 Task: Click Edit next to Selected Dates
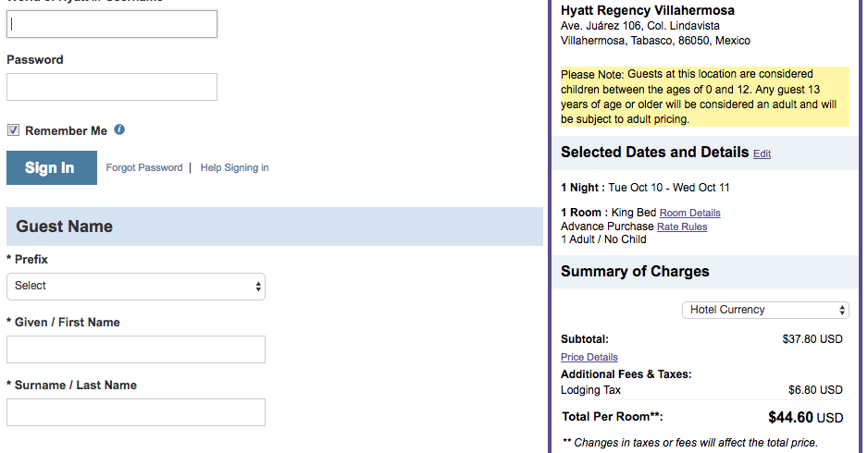762,153
